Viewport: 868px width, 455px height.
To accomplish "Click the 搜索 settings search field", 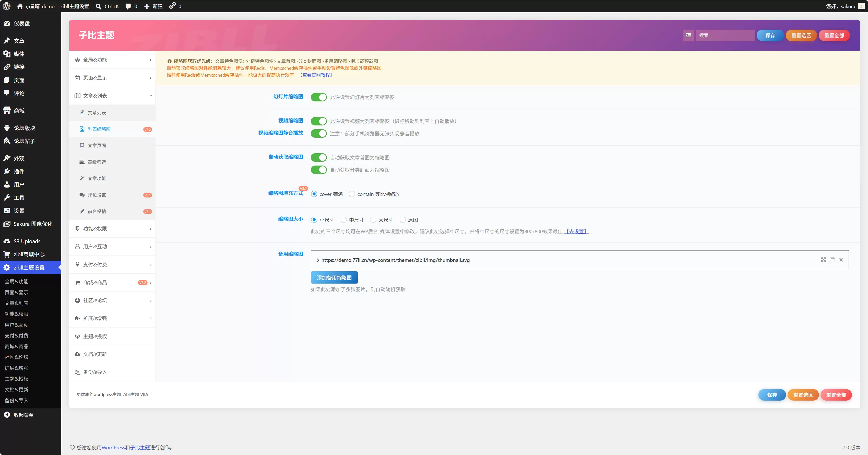I will (x=725, y=36).
